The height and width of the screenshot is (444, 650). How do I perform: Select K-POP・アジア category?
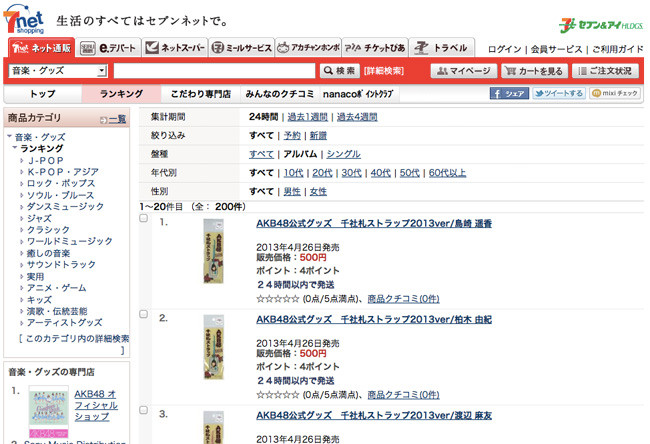point(63,172)
